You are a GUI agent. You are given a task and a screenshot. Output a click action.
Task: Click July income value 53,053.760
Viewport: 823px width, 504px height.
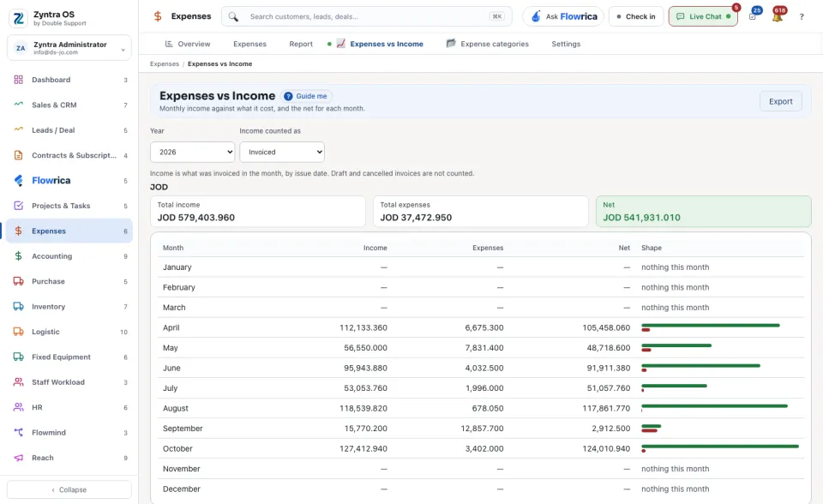(x=365, y=388)
